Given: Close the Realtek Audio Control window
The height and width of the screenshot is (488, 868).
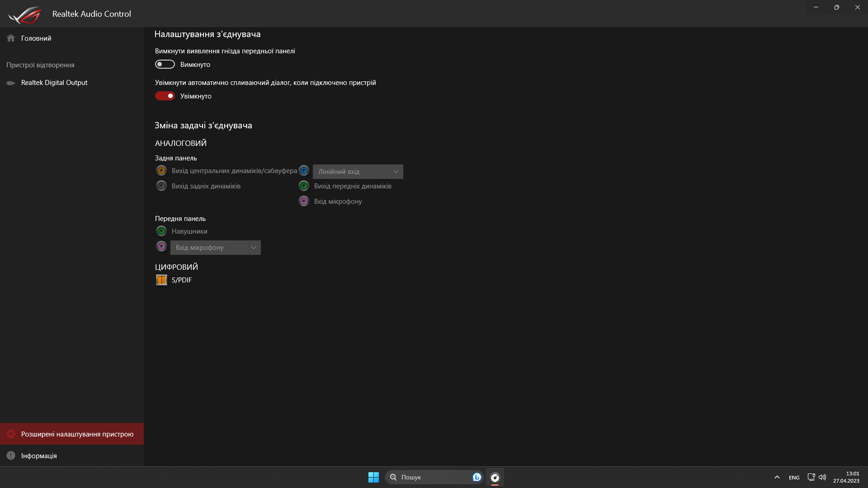Looking at the screenshot, I should (x=858, y=7).
